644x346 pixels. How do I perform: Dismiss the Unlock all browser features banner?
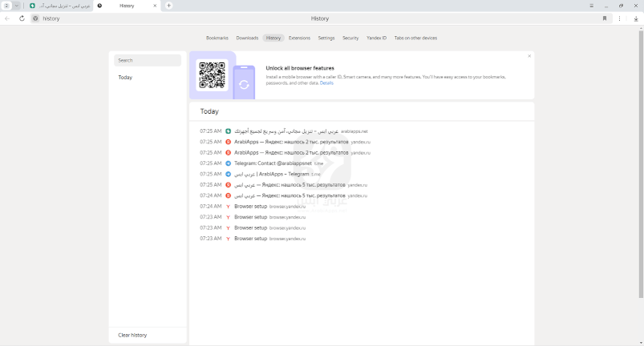(529, 56)
